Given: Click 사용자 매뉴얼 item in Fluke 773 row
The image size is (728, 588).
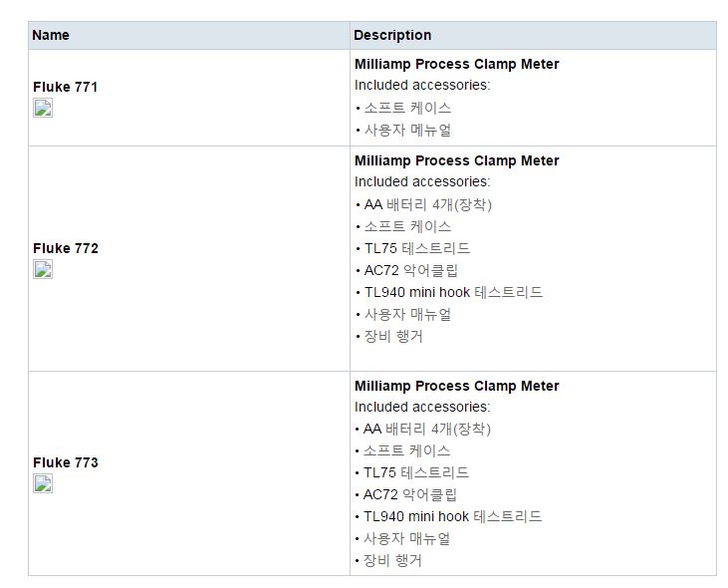Looking at the screenshot, I should click(406, 538).
